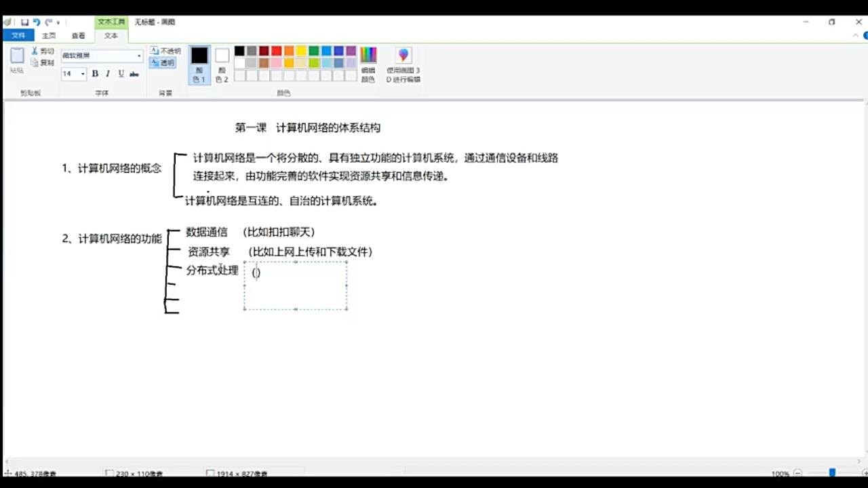Pick the light gray color swatch
868x488 pixels.
(252, 63)
